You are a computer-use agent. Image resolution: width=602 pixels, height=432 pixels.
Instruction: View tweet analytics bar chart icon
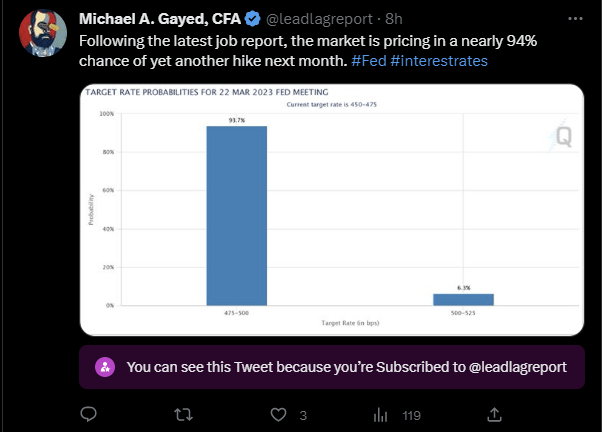pyautogui.click(x=380, y=415)
